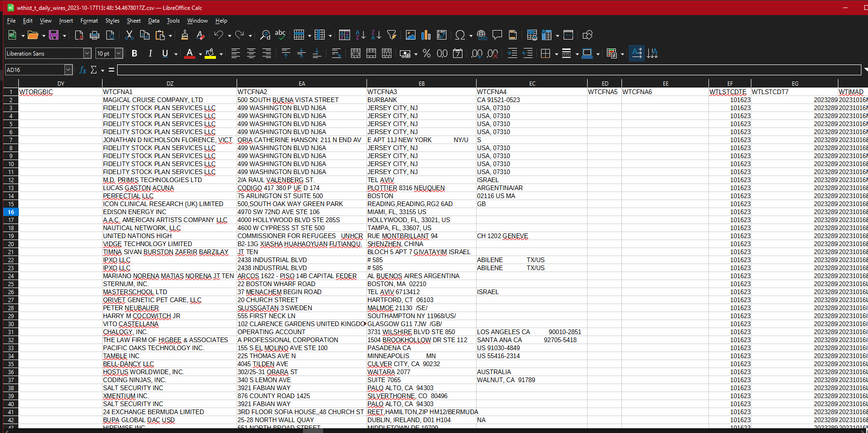Toggle Center Horizontally alignment
868x433 pixels.
pyautogui.click(x=251, y=53)
